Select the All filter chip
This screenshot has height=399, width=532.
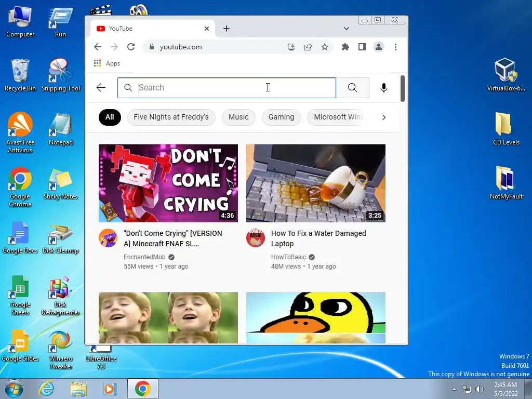tap(110, 117)
